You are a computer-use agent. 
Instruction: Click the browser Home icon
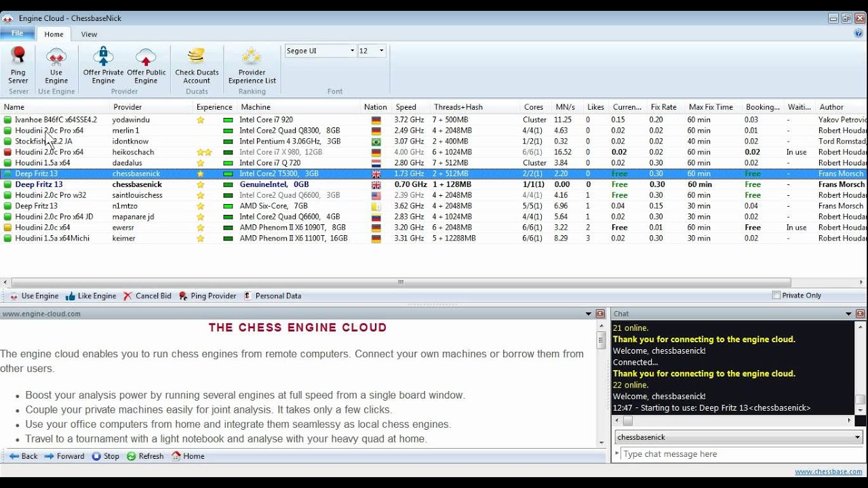pos(176,456)
